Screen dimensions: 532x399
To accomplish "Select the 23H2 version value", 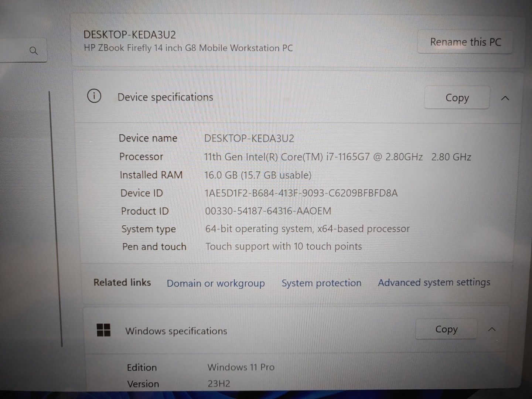I will tap(219, 383).
